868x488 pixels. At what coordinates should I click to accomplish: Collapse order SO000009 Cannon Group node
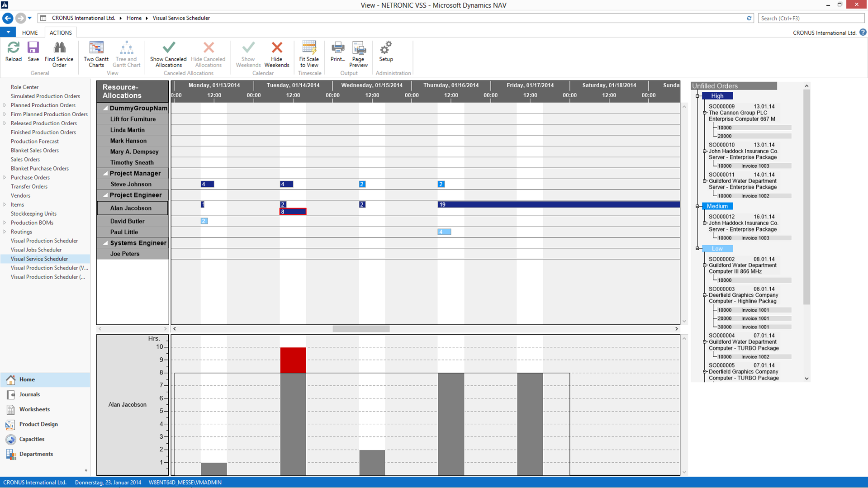tap(705, 113)
